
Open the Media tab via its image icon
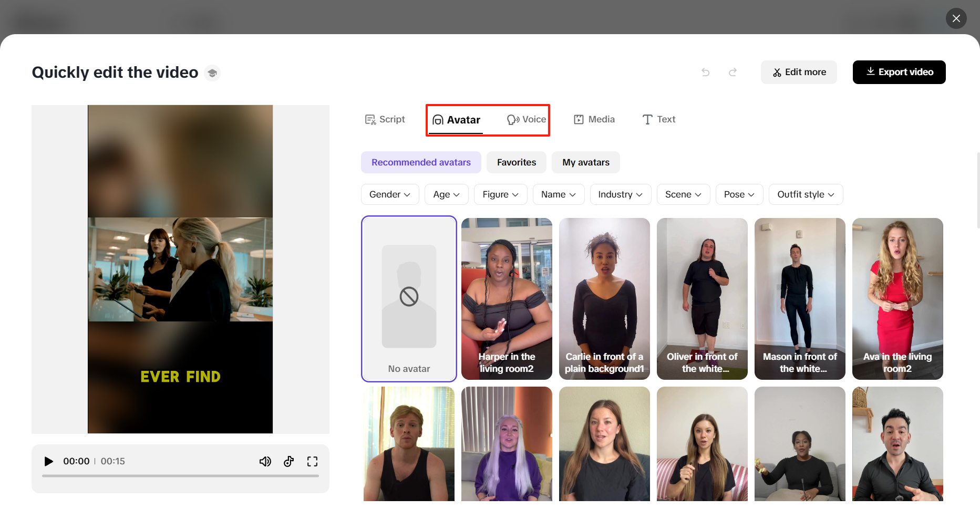click(x=578, y=119)
